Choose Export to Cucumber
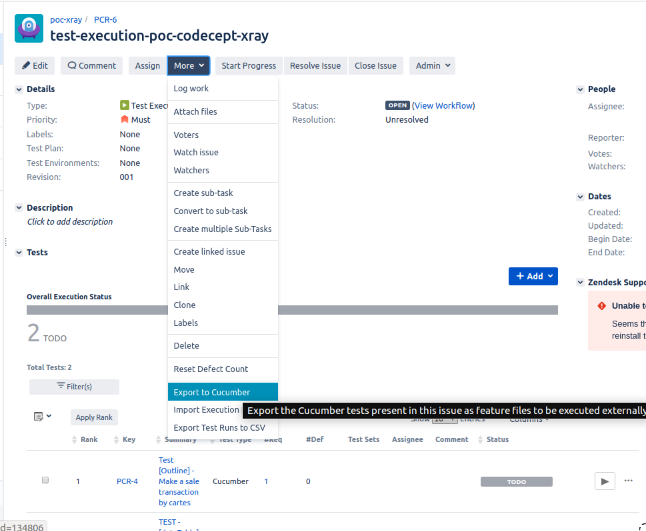Image resolution: width=646 pixels, height=531 pixels. point(223,392)
